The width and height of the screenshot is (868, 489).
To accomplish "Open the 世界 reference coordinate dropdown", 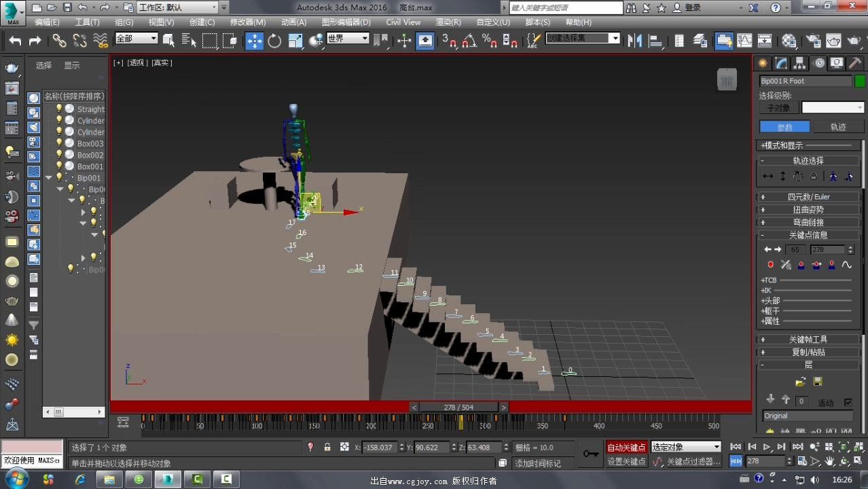I will [348, 39].
